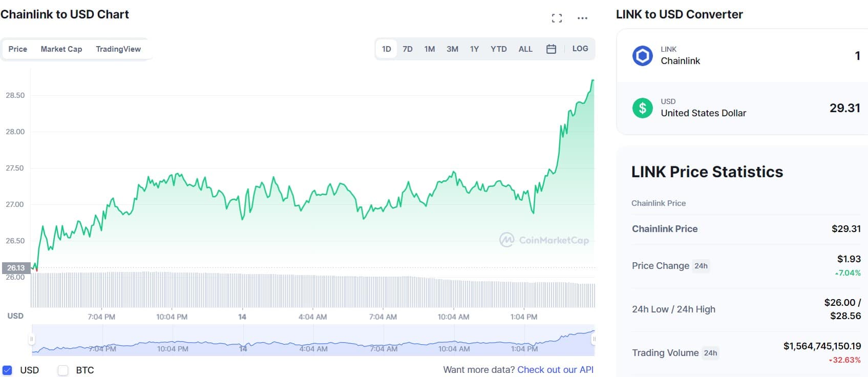The image size is (868, 377).
Task: Click the 10:04 PM x-axis label on main chart
Action: 172,317
